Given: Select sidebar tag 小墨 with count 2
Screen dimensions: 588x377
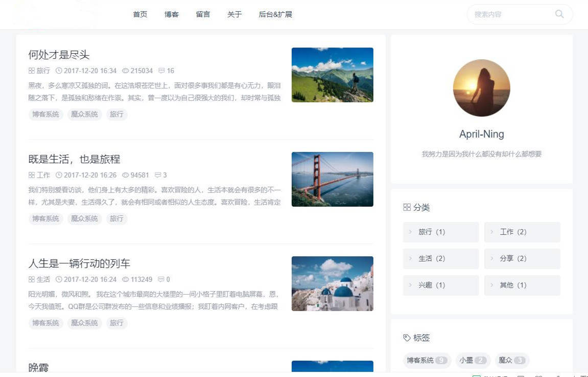Looking at the screenshot, I should pos(473,361).
